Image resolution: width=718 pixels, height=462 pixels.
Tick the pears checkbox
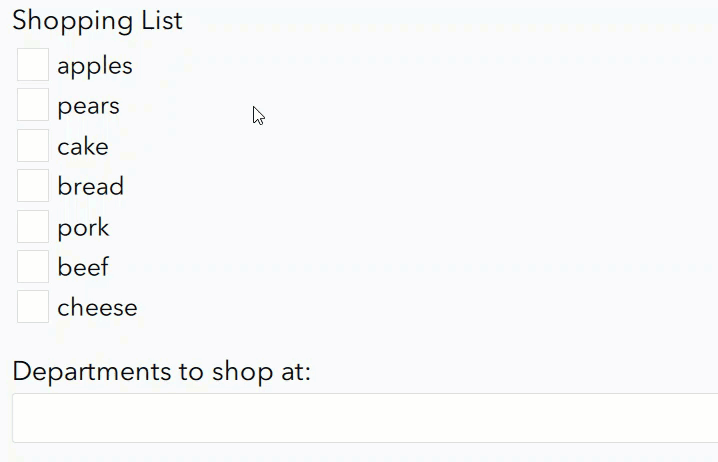pyautogui.click(x=33, y=105)
